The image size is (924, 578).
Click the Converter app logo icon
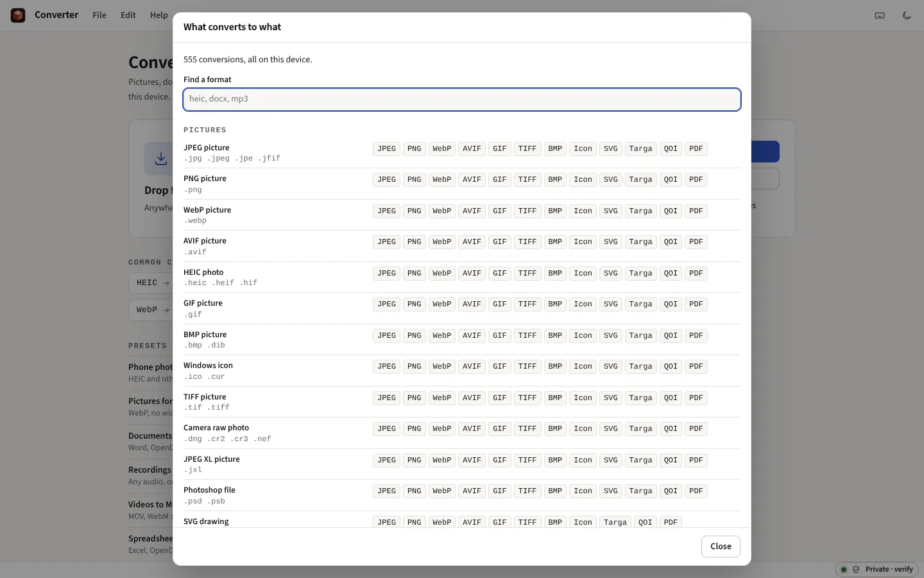(18, 15)
